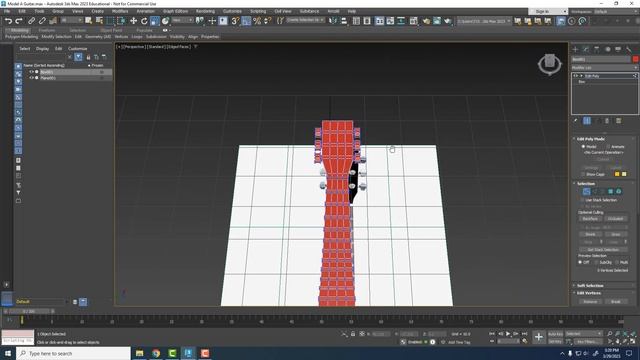The image size is (640, 360).
Task: Collapse the Edit Vertices rollout
Action: 589,293
